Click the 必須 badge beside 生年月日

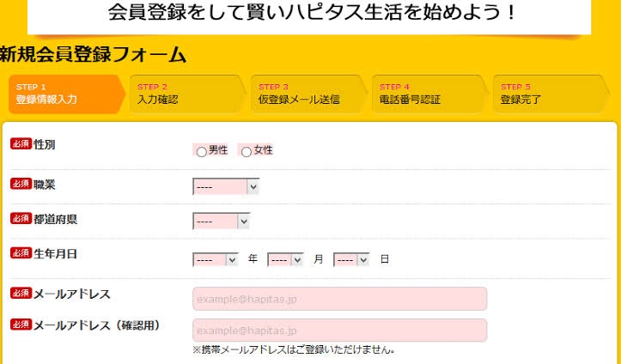(21, 252)
